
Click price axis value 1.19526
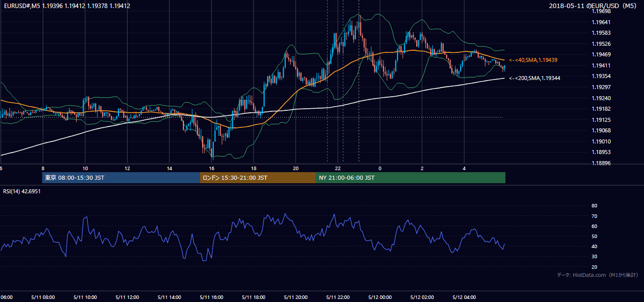pos(601,44)
